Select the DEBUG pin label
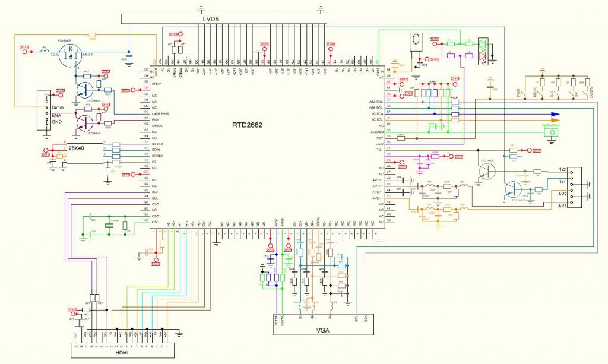Screen dimensions: 608x364 [157, 126]
